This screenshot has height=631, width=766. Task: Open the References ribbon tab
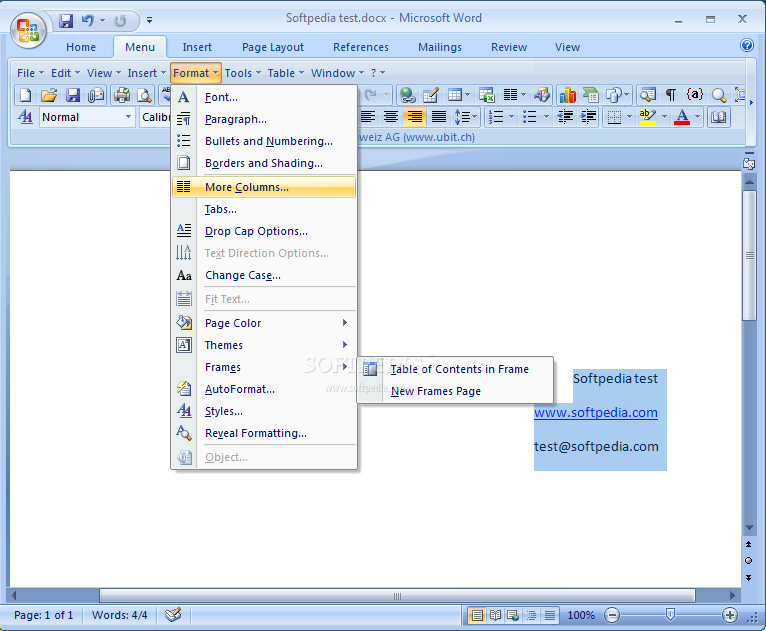point(361,47)
